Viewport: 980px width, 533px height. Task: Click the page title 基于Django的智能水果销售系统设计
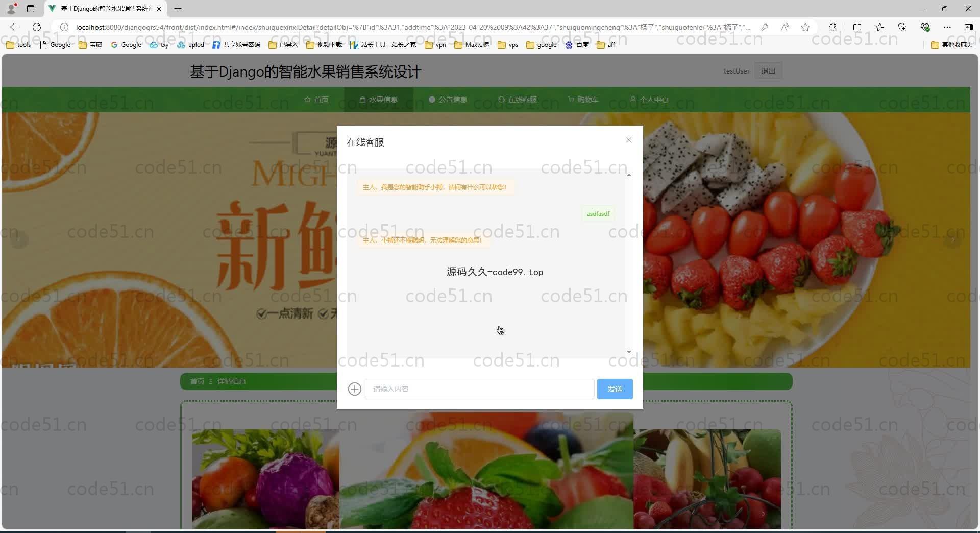305,72
